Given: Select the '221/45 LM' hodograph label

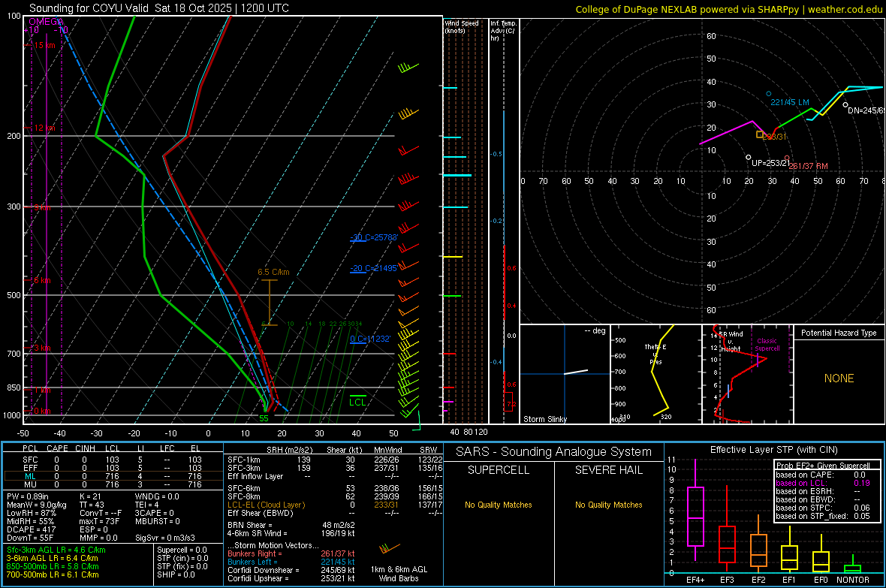Looking at the screenshot, I should (790, 102).
